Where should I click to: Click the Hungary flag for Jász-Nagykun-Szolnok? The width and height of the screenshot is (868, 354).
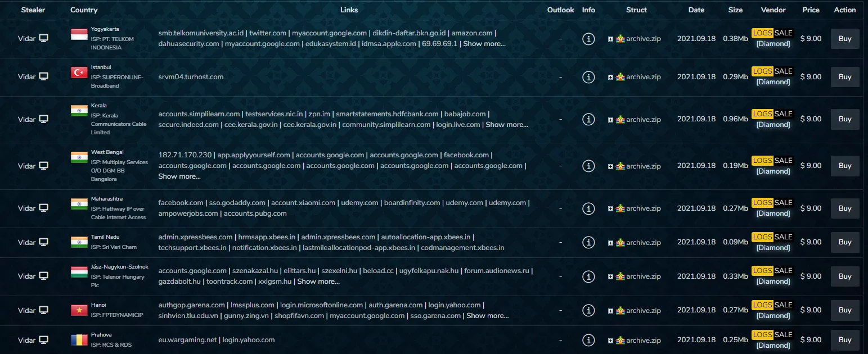[79, 273]
